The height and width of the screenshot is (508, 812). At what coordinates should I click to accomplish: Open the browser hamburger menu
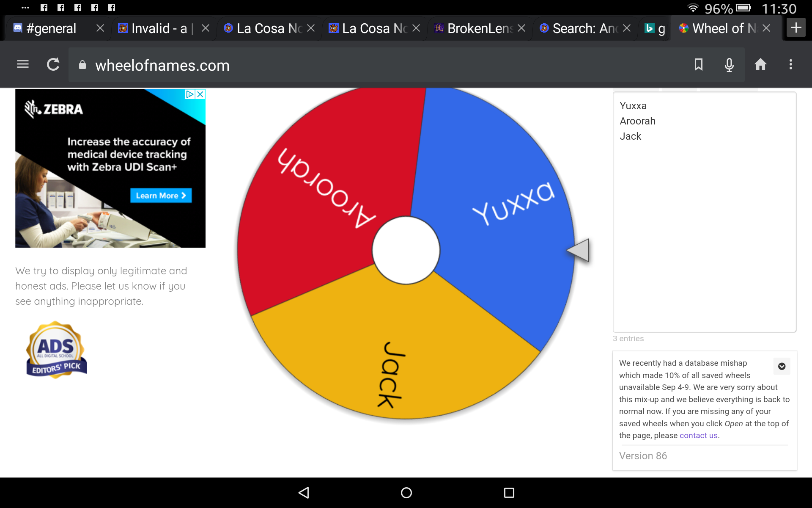(23, 64)
